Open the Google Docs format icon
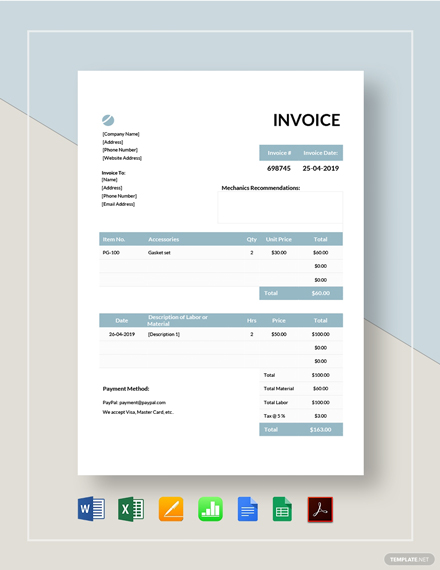The height and width of the screenshot is (570, 440). pyautogui.click(x=248, y=509)
